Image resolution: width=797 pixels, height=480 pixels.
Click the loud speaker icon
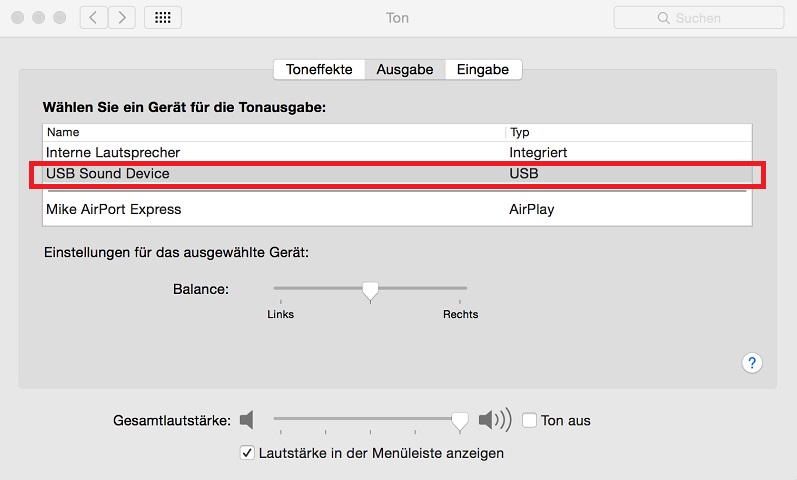pyautogui.click(x=495, y=420)
